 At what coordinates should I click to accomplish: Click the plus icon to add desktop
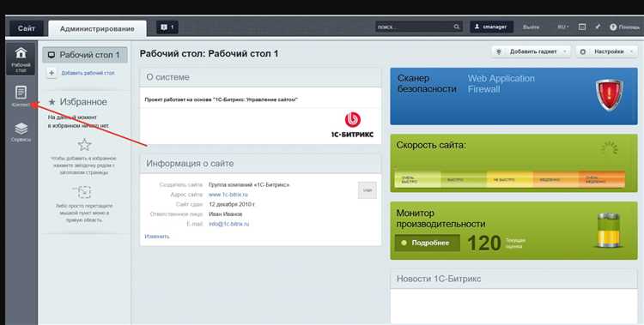tap(52, 73)
